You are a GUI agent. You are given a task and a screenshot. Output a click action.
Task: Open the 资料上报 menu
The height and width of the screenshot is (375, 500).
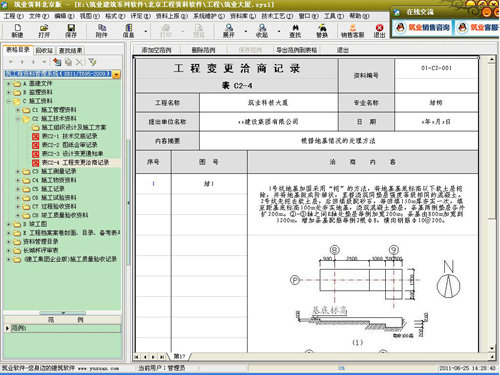pos(172,16)
